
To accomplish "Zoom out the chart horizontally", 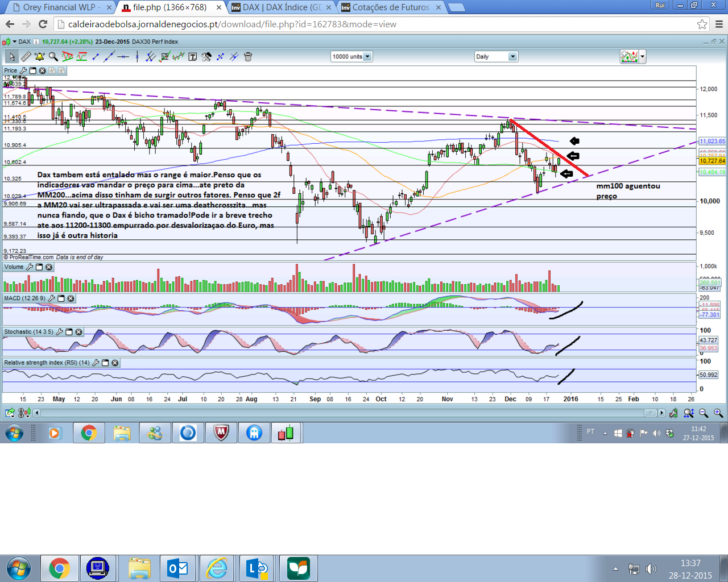I will point(704,413).
